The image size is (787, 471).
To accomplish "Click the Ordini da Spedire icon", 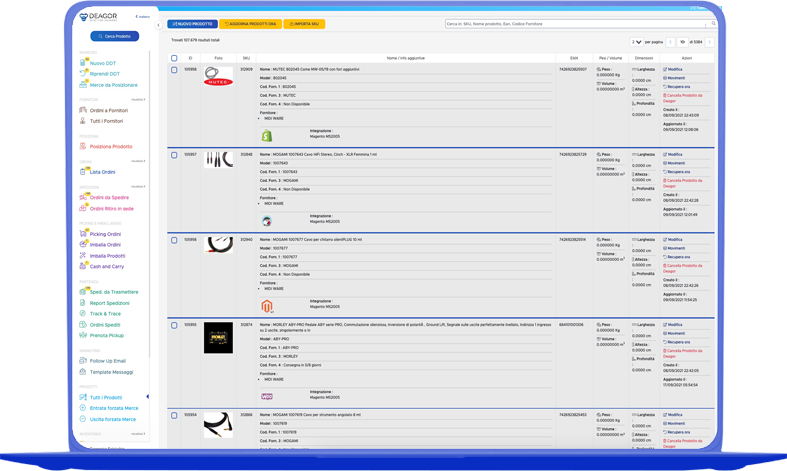I will click(x=83, y=197).
